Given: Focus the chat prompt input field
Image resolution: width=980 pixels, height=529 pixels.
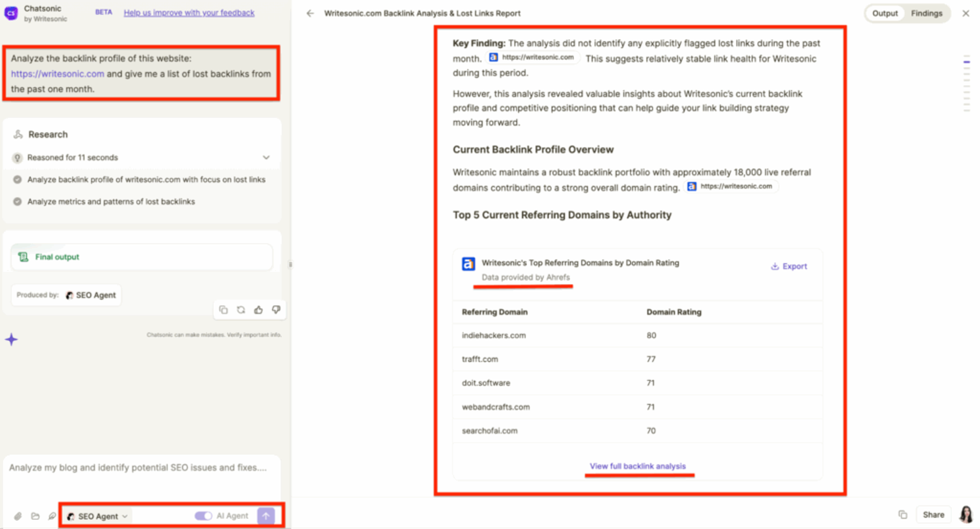Looking at the screenshot, I should (x=141, y=468).
